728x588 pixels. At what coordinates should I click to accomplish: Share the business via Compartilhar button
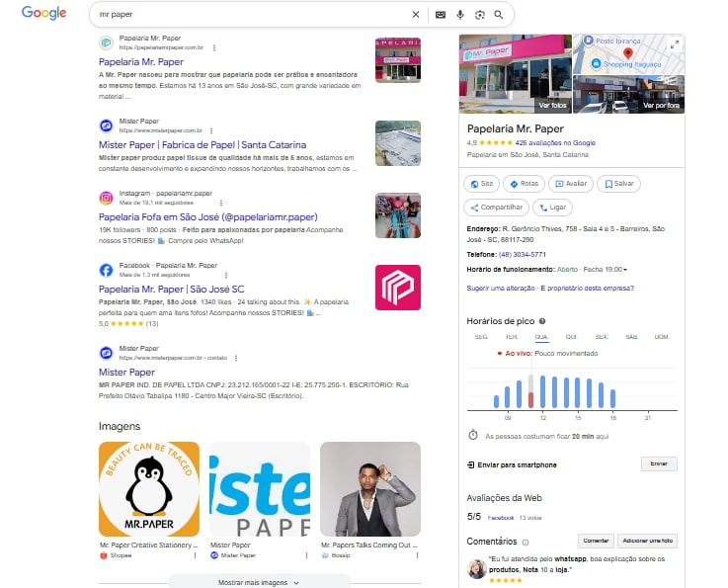point(496,208)
